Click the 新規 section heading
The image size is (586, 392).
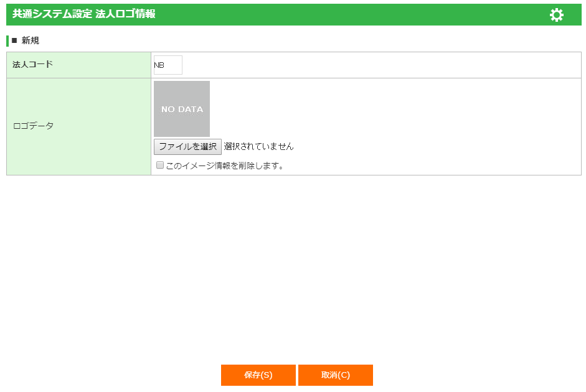coord(30,41)
